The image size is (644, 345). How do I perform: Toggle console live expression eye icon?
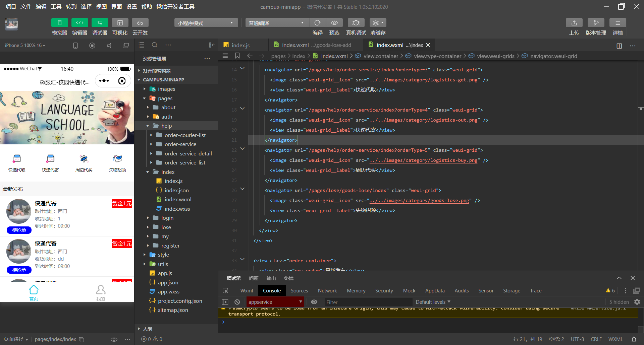(x=314, y=302)
